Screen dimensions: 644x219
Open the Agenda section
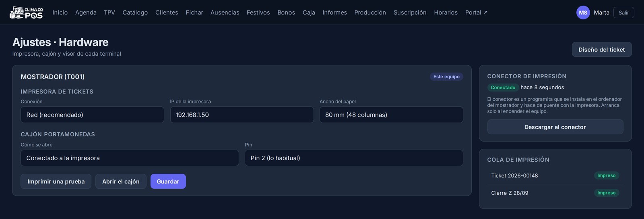(x=86, y=13)
